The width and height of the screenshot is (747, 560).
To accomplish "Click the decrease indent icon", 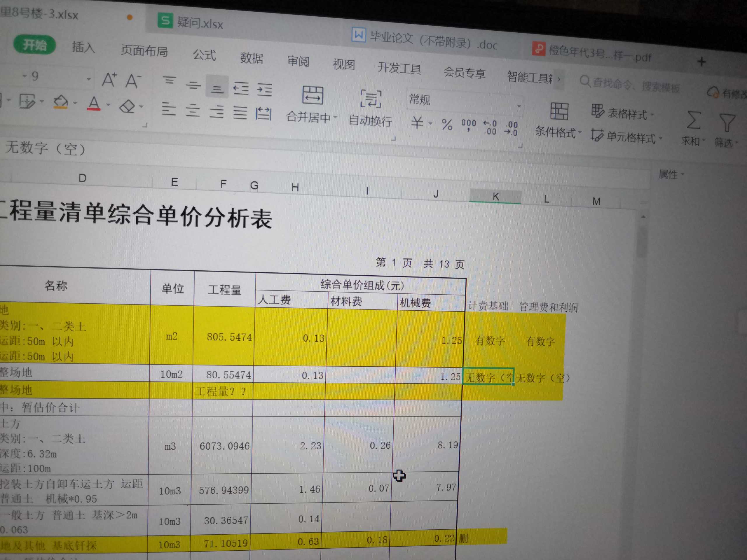I will [241, 88].
